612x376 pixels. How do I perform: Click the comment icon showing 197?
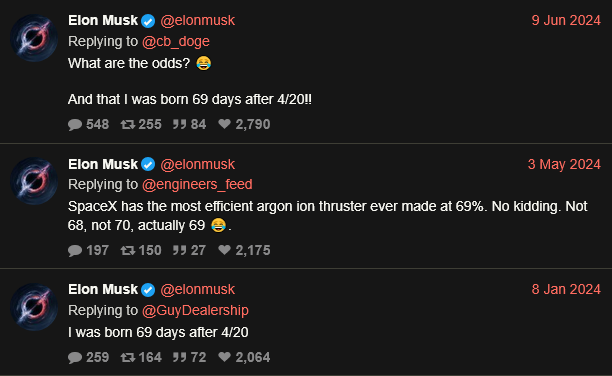[75, 251]
